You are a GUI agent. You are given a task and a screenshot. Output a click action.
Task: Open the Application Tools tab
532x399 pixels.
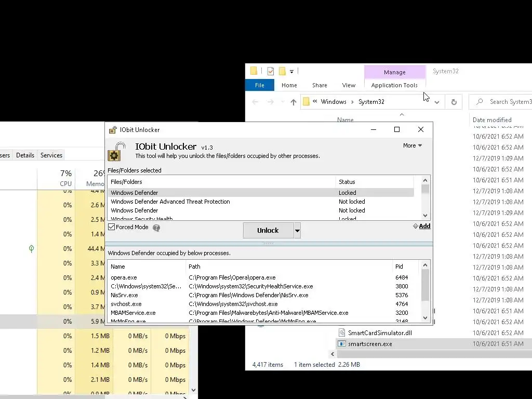pyautogui.click(x=394, y=85)
